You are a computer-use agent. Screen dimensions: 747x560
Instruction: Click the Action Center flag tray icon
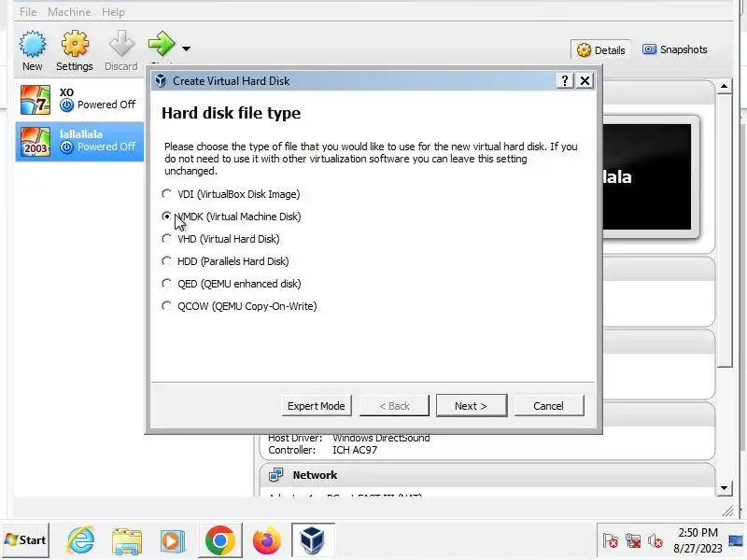pyautogui.click(x=610, y=540)
